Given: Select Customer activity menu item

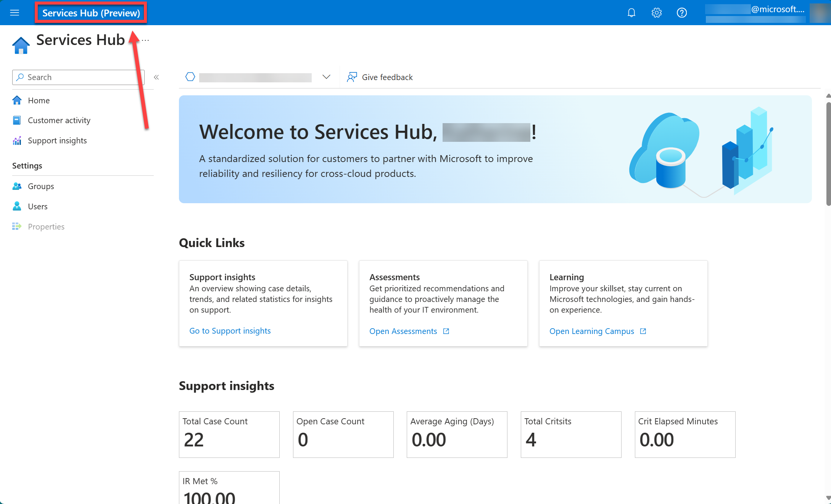Looking at the screenshot, I should 59,120.
